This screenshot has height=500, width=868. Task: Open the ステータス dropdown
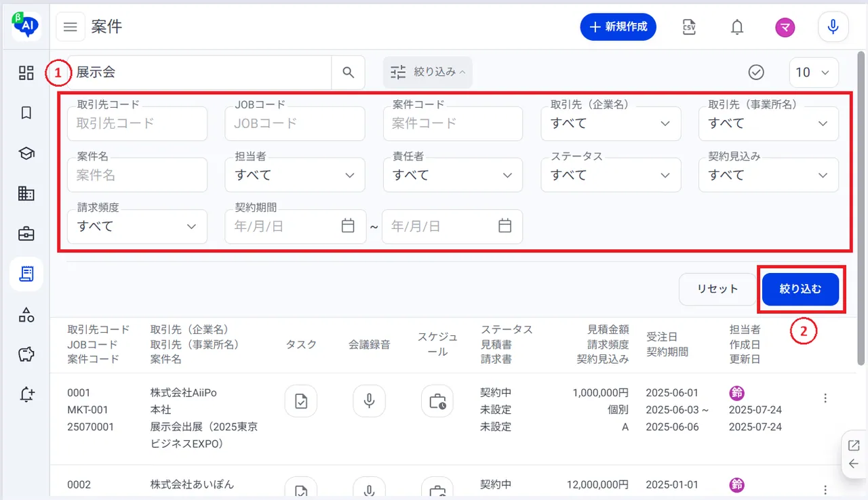click(611, 175)
